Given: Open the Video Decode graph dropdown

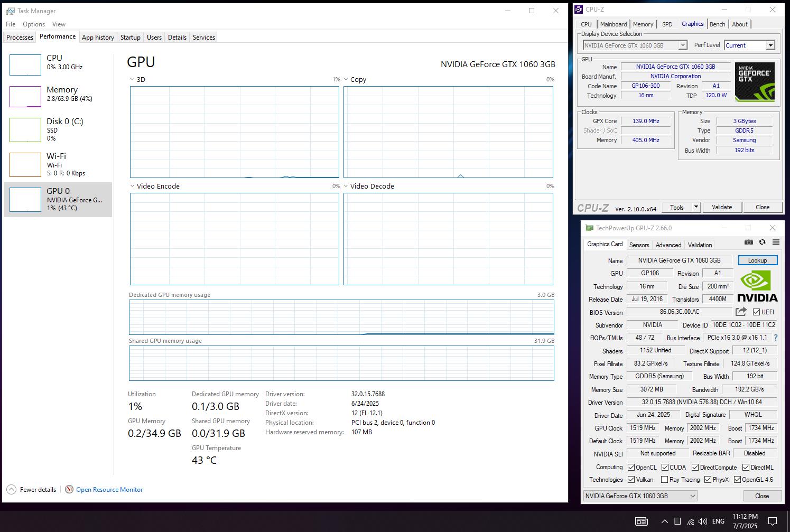Looking at the screenshot, I should (x=346, y=186).
